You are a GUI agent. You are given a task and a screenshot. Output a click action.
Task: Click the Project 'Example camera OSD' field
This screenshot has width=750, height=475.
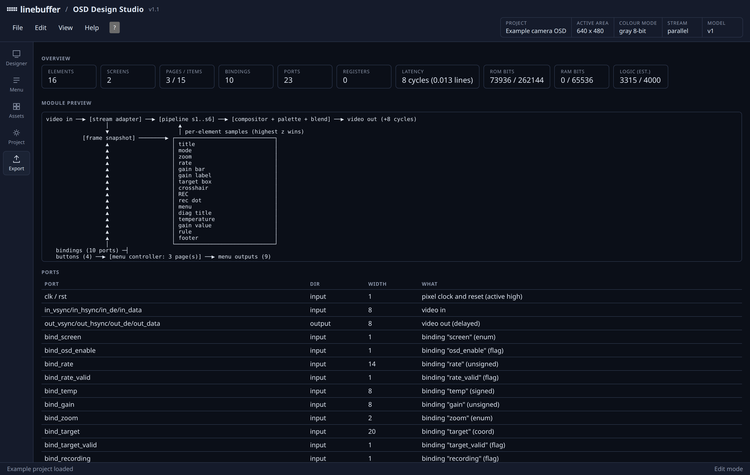pyautogui.click(x=536, y=27)
